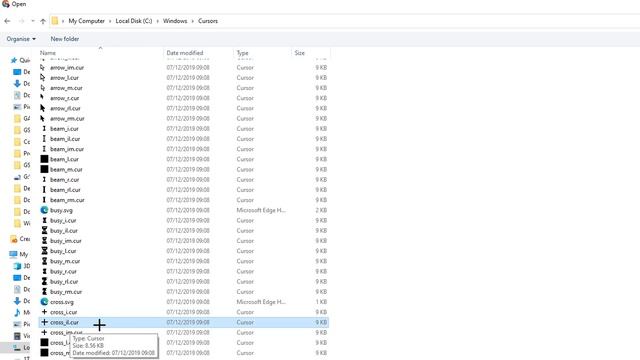Sort by Name column header
This screenshot has height=360, width=640.
(x=48, y=53)
